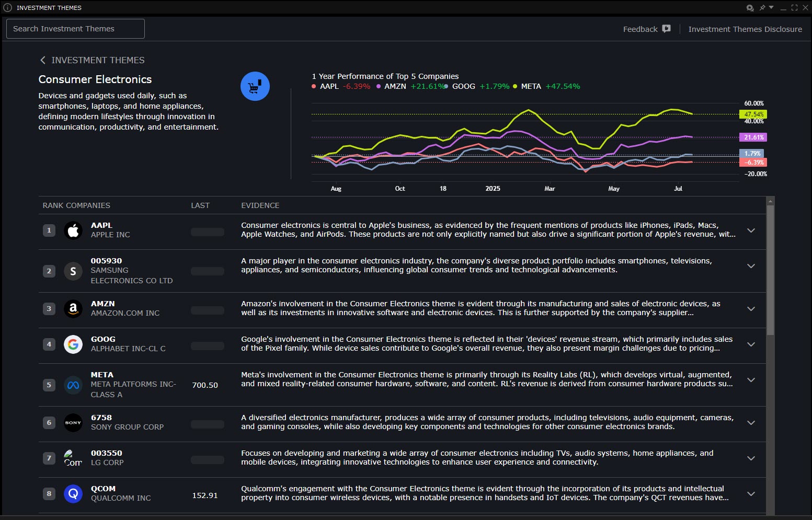Click the 1.79% GOOG chart value tag
812x520 pixels.
tap(752, 153)
